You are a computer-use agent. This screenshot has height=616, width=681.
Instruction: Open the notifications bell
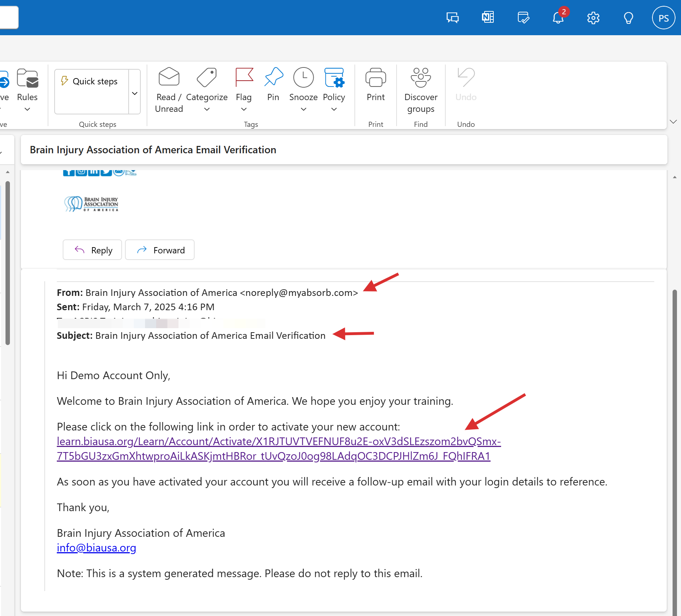558,18
